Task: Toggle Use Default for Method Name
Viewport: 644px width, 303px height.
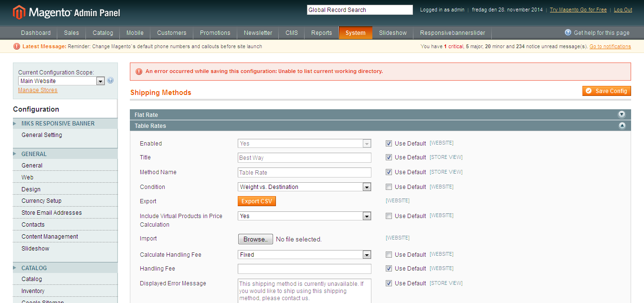Action: coord(389,172)
